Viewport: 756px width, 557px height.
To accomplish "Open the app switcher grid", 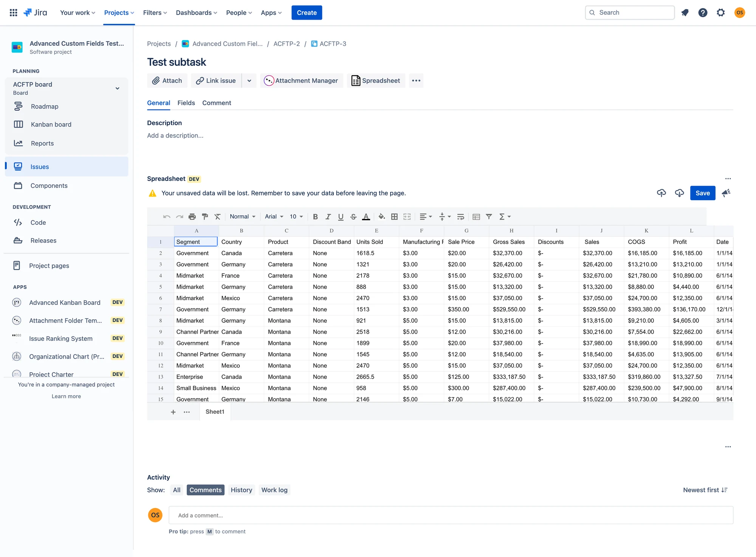I will tap(13, 12).
